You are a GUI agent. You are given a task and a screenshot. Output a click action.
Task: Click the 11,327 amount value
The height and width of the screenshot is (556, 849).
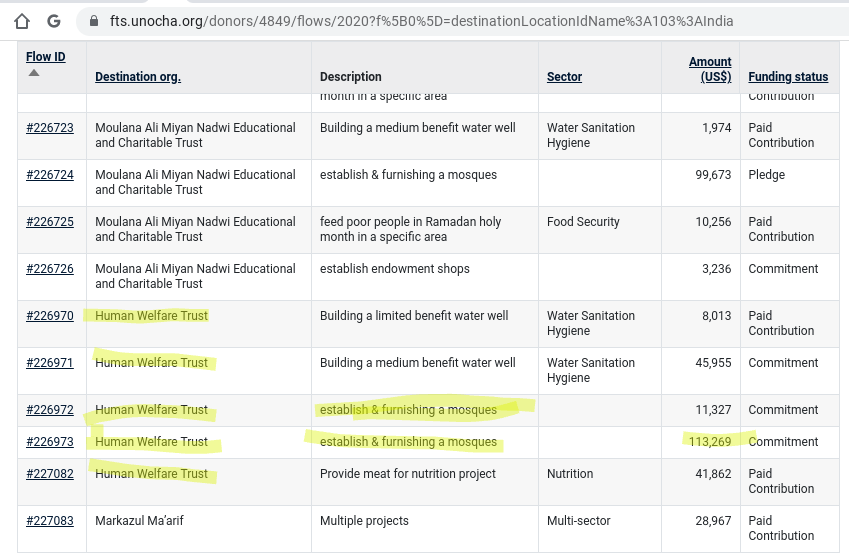(x=713, y=410)
